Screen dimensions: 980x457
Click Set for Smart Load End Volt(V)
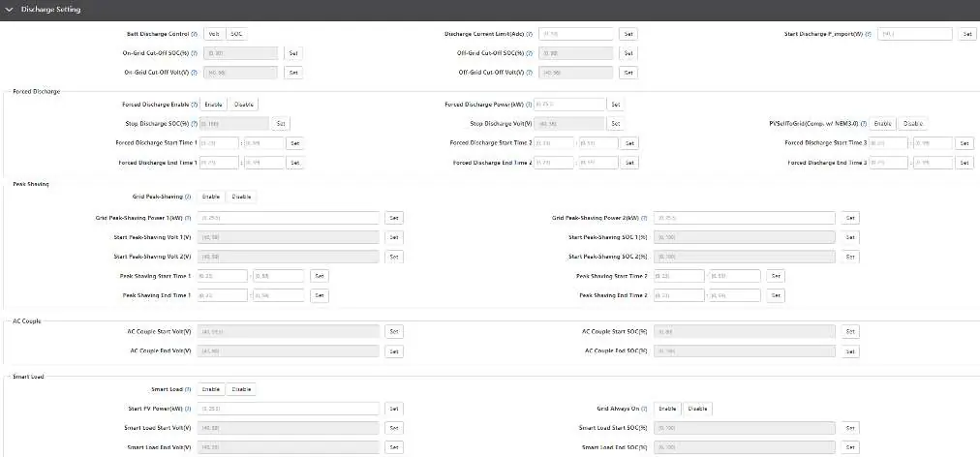click(394, 447)
